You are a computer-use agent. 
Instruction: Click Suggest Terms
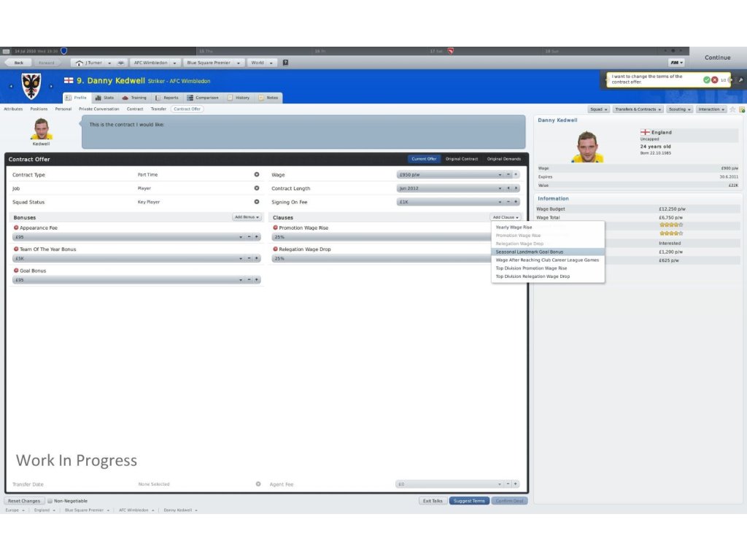click(469, 501)
